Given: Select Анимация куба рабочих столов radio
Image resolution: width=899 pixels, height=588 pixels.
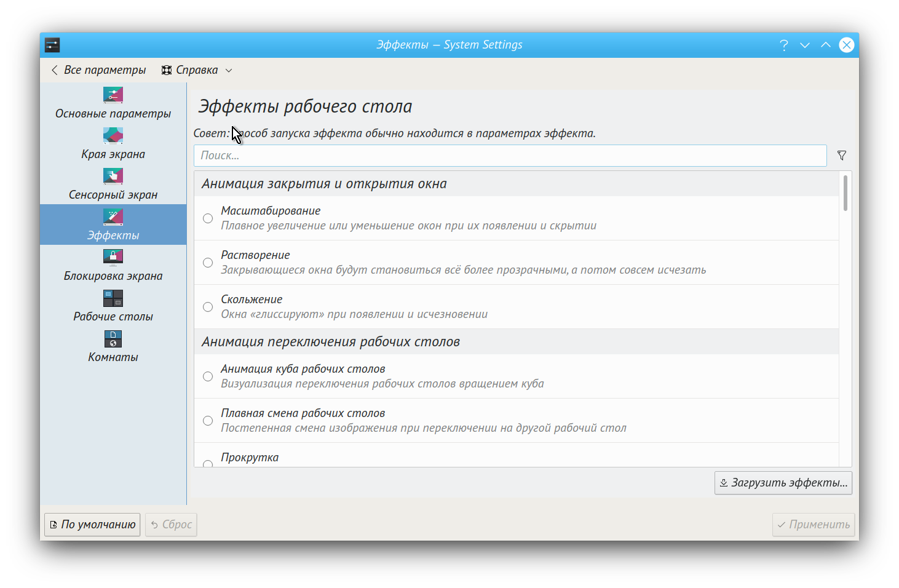Looking at the screenshot, I should click(208, 376).
